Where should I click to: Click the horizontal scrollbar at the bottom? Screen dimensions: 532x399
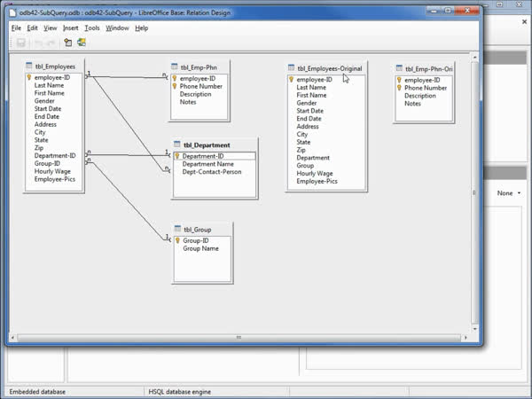click(x=238, y=337)
